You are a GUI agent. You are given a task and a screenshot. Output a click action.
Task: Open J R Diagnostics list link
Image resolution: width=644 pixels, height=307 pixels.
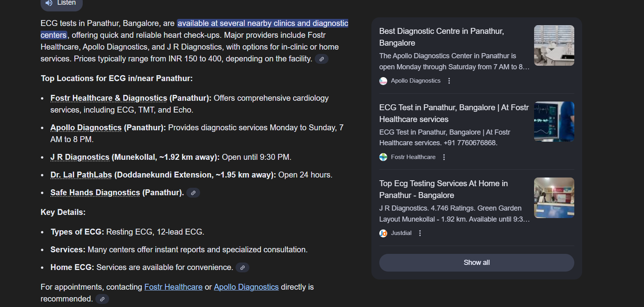click(80, 157)
